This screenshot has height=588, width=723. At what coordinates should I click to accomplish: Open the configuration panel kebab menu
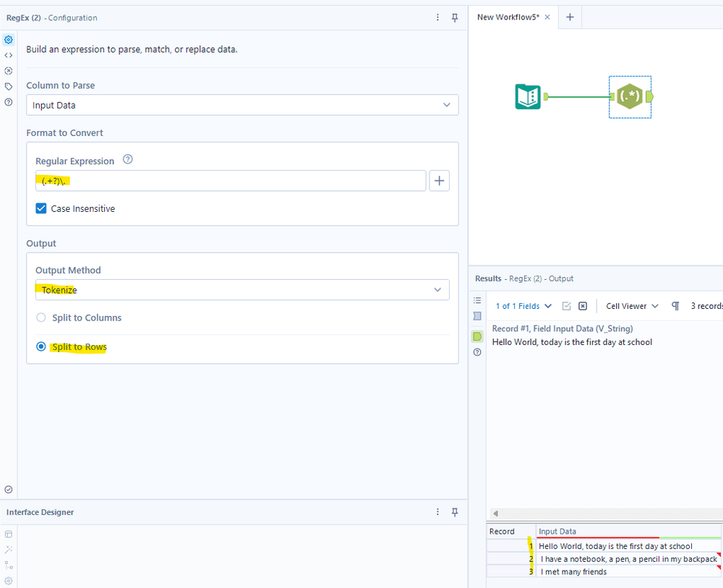(x=437, y=17)
